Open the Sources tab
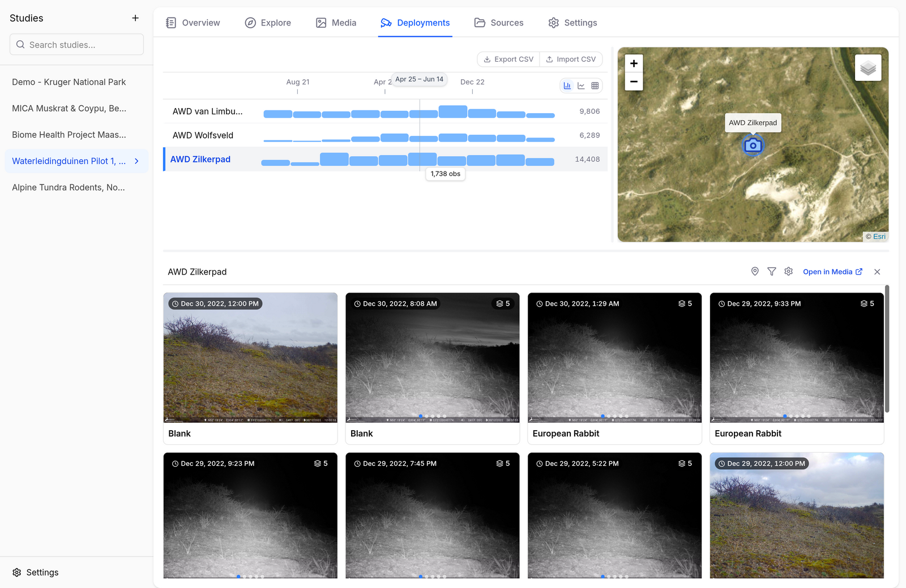906x588 pixels. click(499, 23)
